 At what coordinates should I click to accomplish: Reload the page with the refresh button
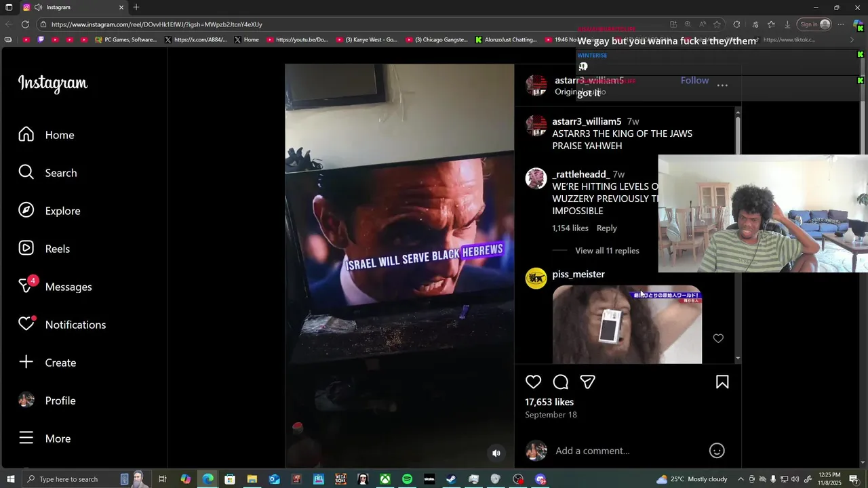[25, 24]
